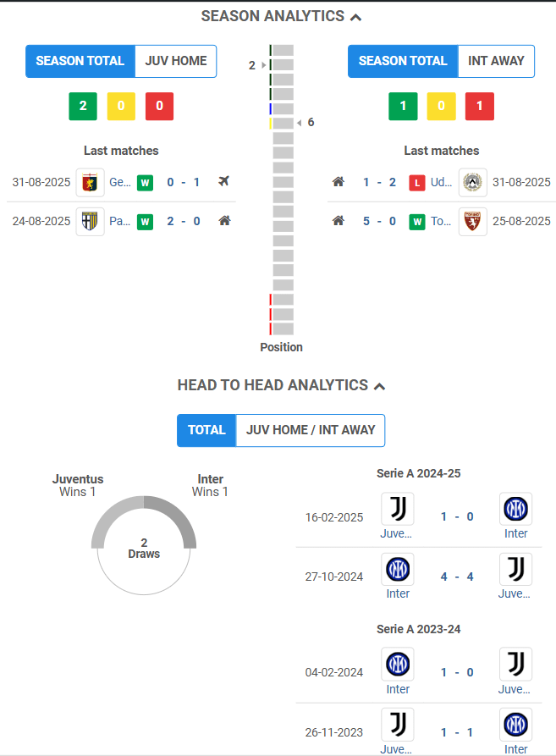Image resolution: width=556 pixels, height=756 pixels.
Task: Open the 4 - 4 score of 27-10-2024
Action: [x=457, y=577]
